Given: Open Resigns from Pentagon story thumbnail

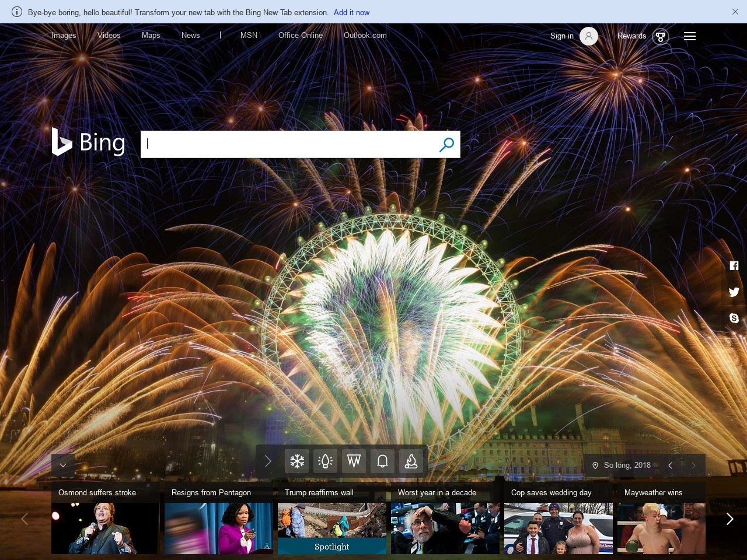Looking at the screenshot, I should 218,528.
